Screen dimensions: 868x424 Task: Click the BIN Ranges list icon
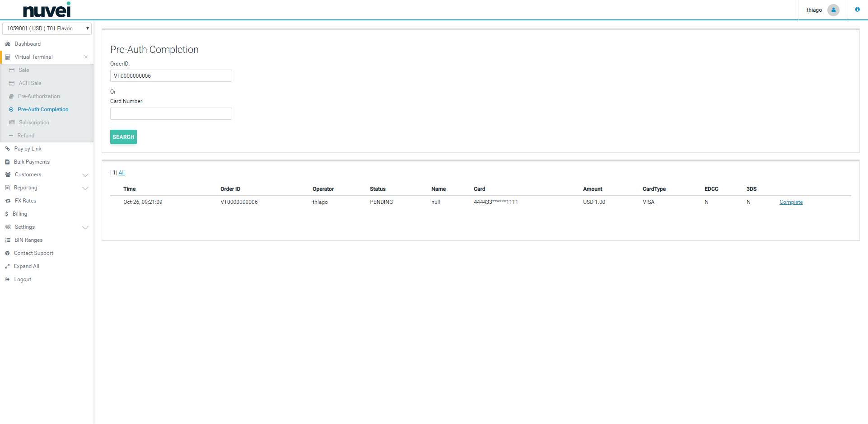8,240
